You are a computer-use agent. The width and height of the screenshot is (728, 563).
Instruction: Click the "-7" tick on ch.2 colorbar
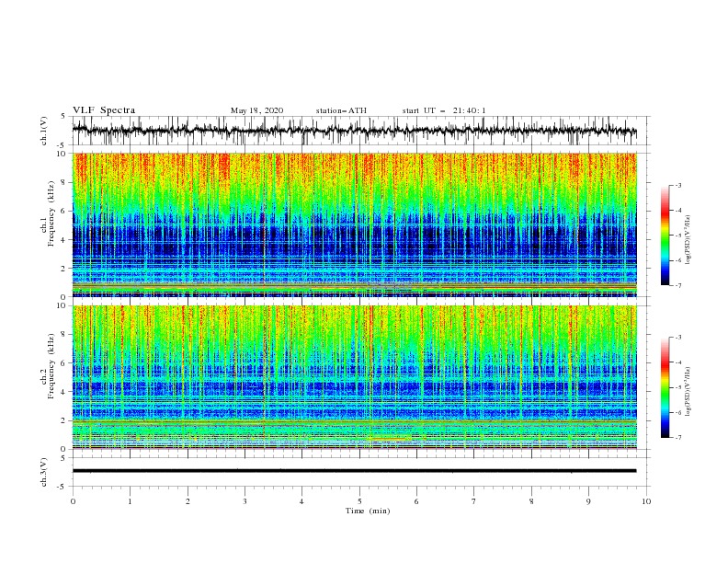(677, 438)
